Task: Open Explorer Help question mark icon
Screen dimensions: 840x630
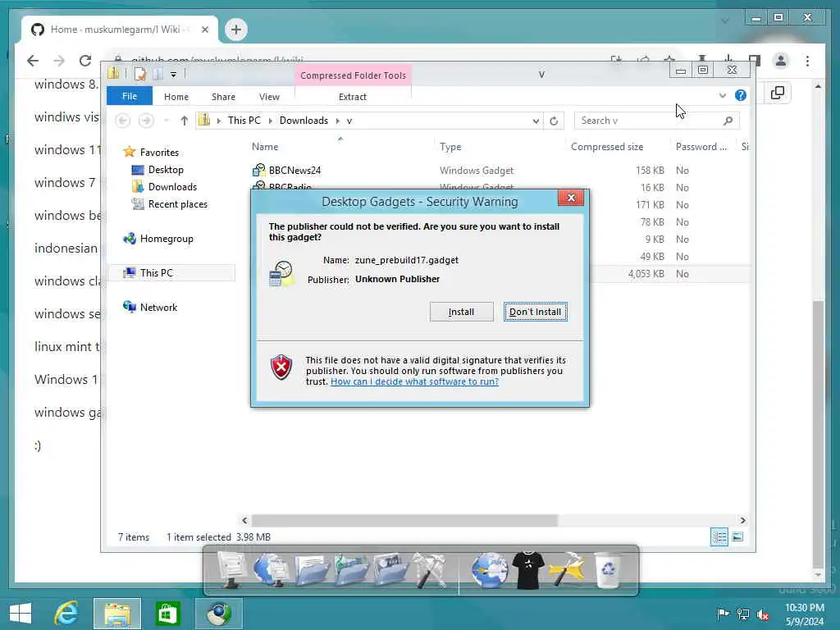Action: pyautogui.click(x=741, y=95)
